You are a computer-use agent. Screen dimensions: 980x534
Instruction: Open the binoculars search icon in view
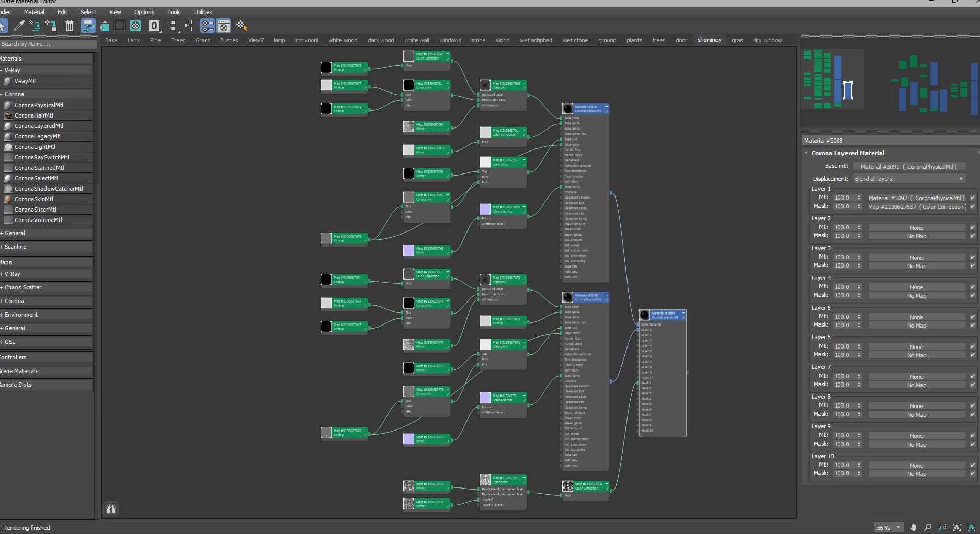tap(111, 508)
